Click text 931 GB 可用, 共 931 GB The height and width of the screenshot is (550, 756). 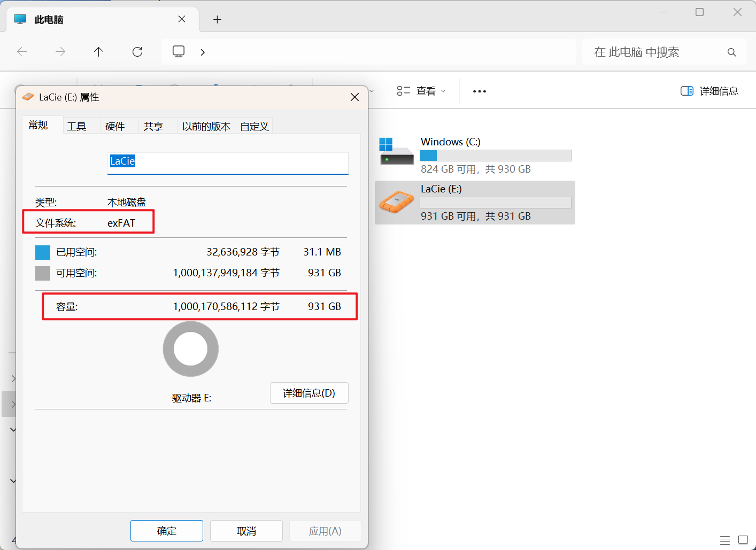pos(476,216)
